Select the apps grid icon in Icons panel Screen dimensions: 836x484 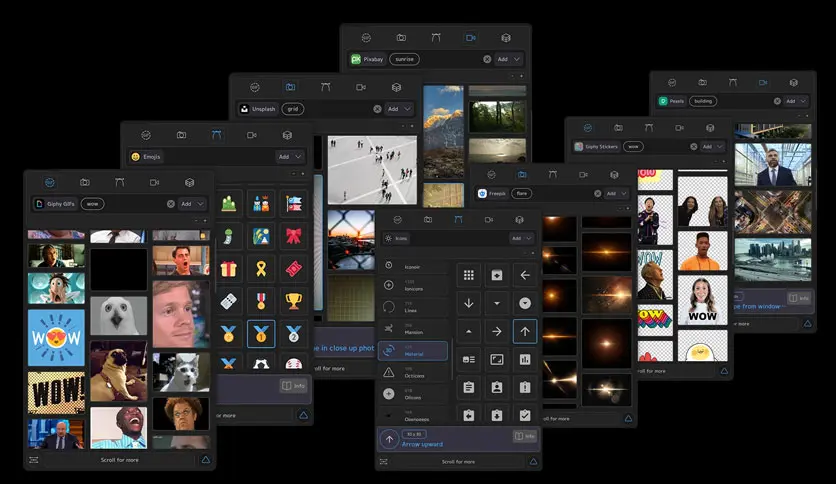pos(469,275)
